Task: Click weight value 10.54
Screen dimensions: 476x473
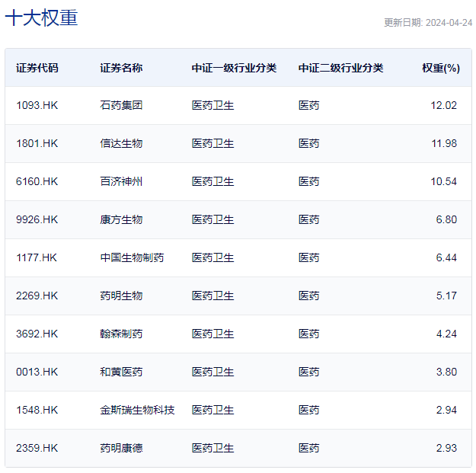Action: [443, 181]
